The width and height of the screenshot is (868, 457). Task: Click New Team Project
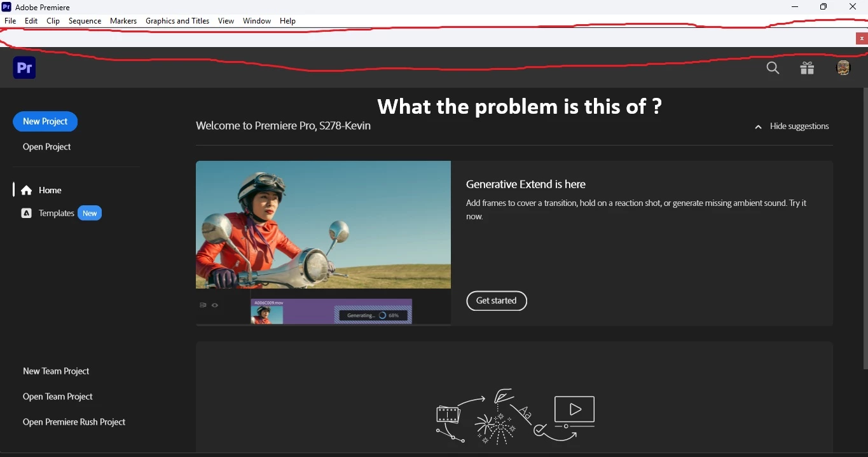[x=56, y=371]
